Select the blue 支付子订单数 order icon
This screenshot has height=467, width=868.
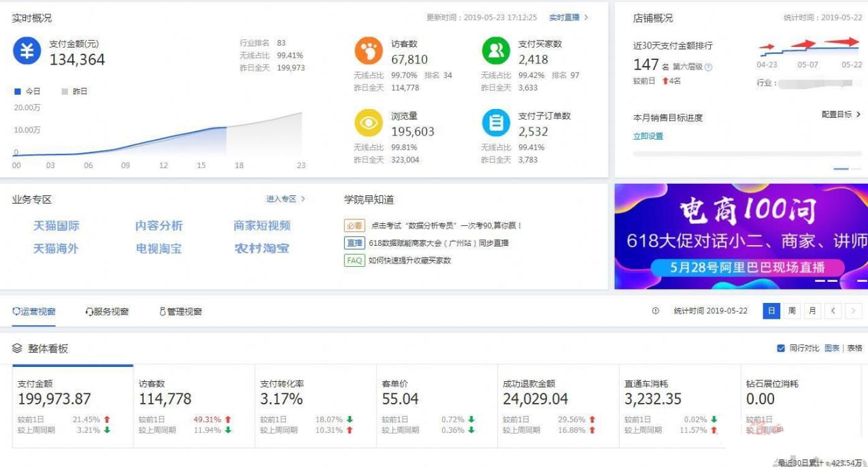click(495, 123)
